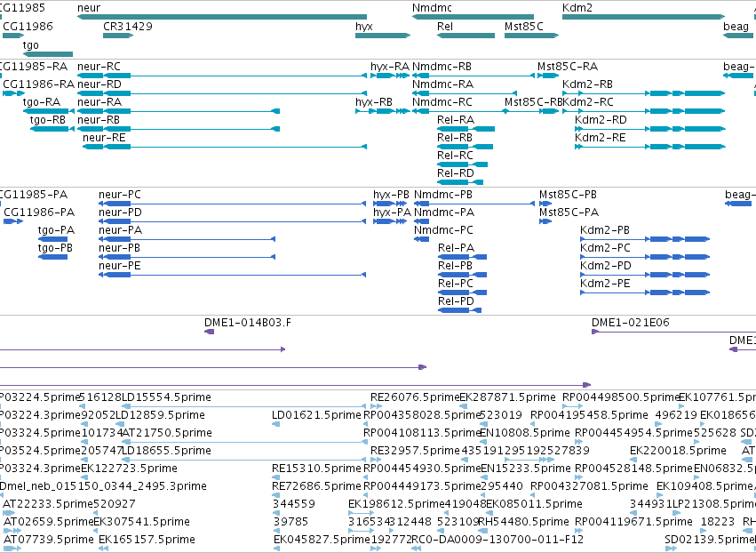Click the CG11986-PA protein label
Viewport: 756px width, 553px height.
pyautogui.click(x=39, y=212)
